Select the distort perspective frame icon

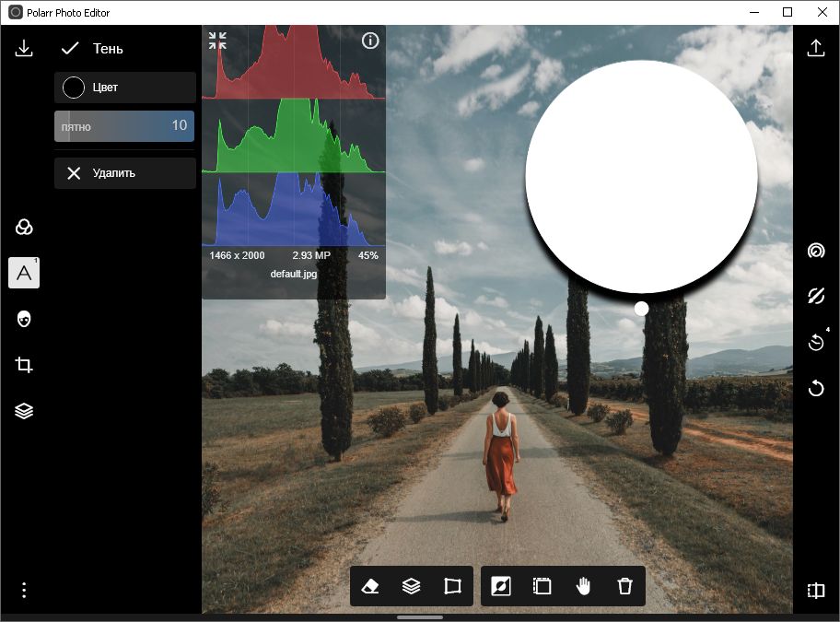(452, 586)
